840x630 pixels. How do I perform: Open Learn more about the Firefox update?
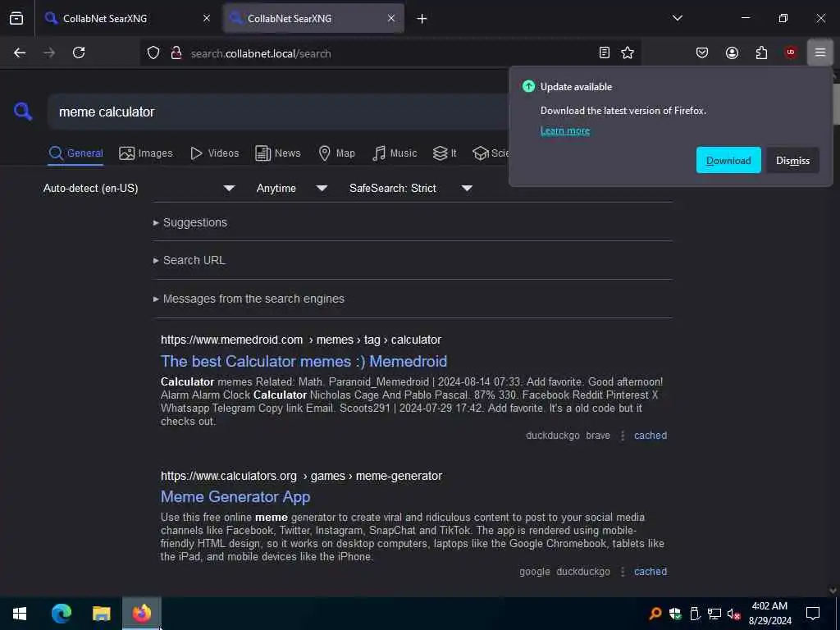[x=564, y=130]
